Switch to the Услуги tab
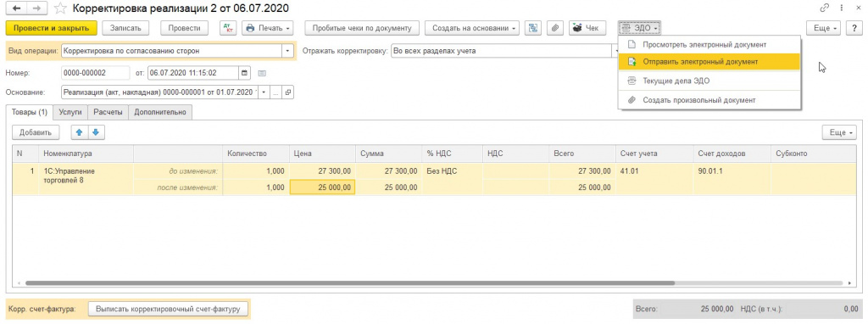 pos(71,112)
